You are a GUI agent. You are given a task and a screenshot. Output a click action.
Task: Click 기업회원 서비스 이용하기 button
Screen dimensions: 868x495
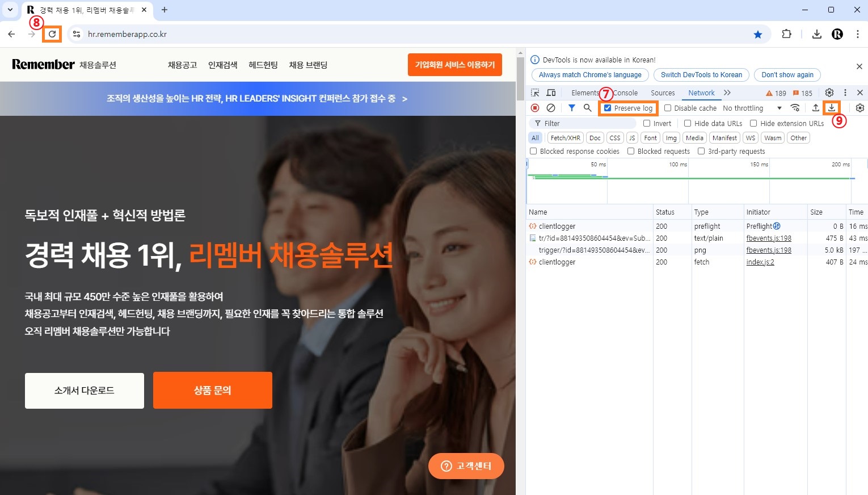pyautogui.click(x=455, y=65)
